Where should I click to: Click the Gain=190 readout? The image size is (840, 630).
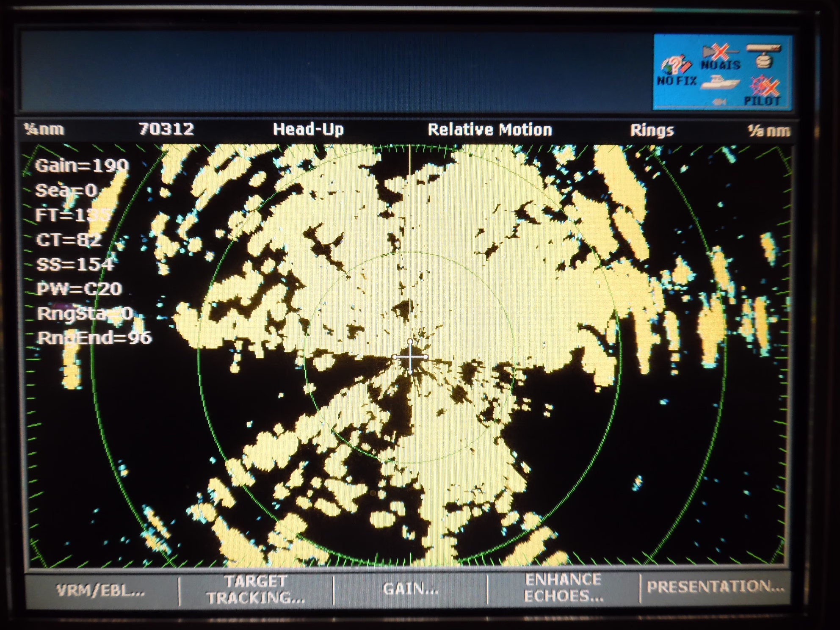tap(82, 165)
